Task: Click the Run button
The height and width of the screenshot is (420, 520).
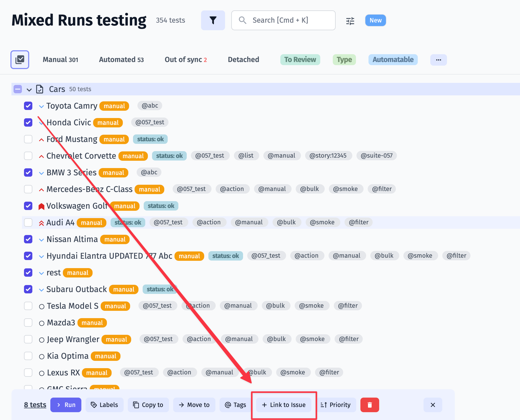Action: coord(65,405)
